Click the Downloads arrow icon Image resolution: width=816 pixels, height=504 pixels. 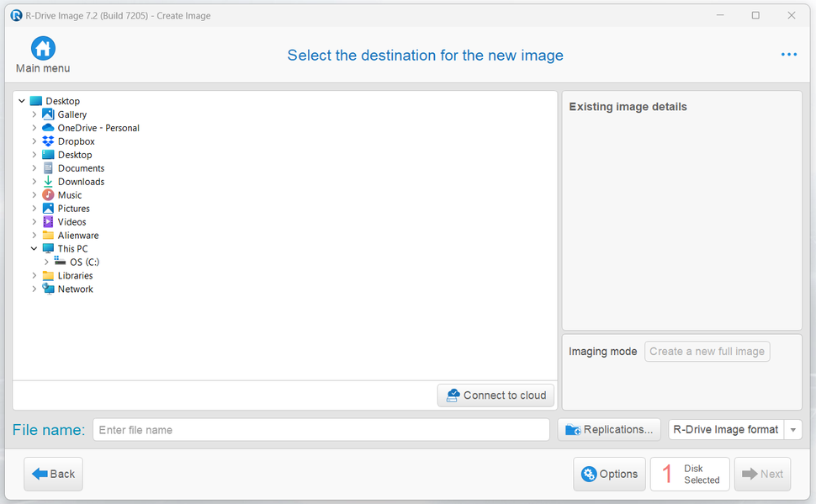pyautogui.click(x=48, y=182)
